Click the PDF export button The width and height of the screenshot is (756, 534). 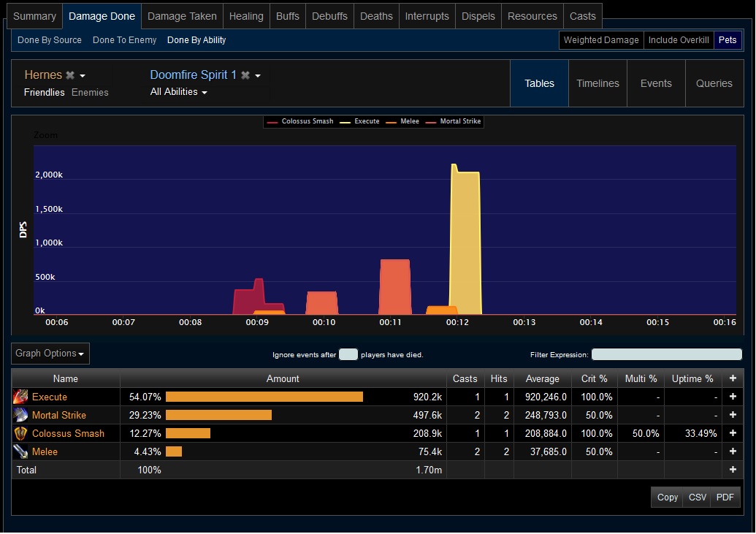pyautogui.click(x=725, y=497)
